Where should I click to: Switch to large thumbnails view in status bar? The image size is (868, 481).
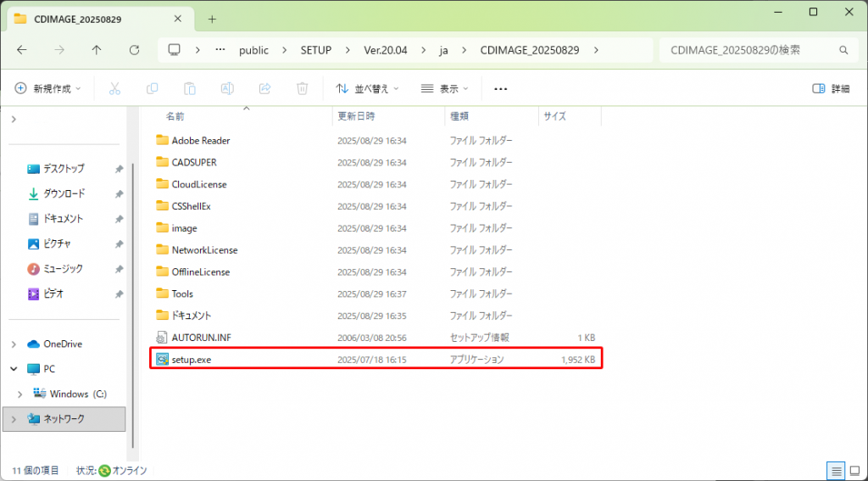click(854, 470)
